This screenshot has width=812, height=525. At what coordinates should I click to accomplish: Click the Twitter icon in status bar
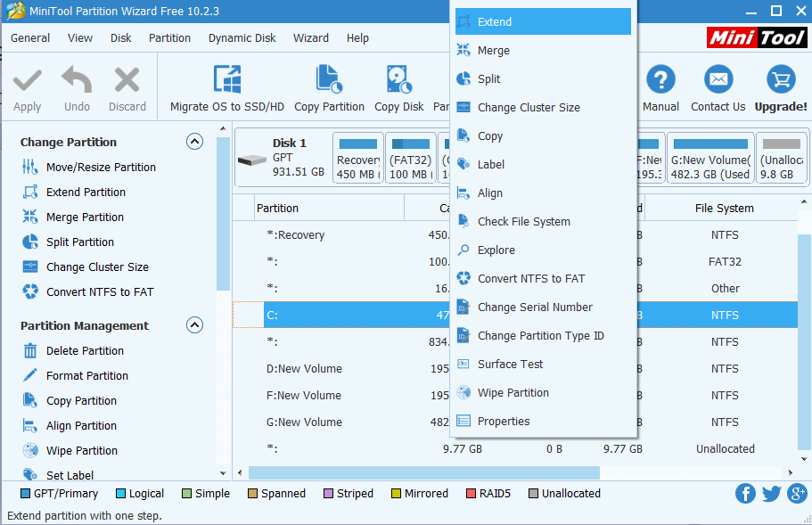(x=769, y=493)
